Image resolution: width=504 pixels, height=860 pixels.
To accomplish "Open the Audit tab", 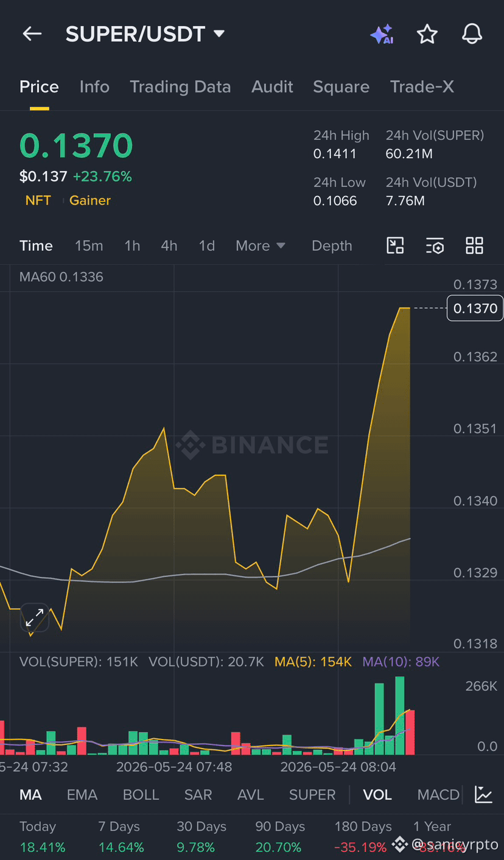I will (272, 87).
